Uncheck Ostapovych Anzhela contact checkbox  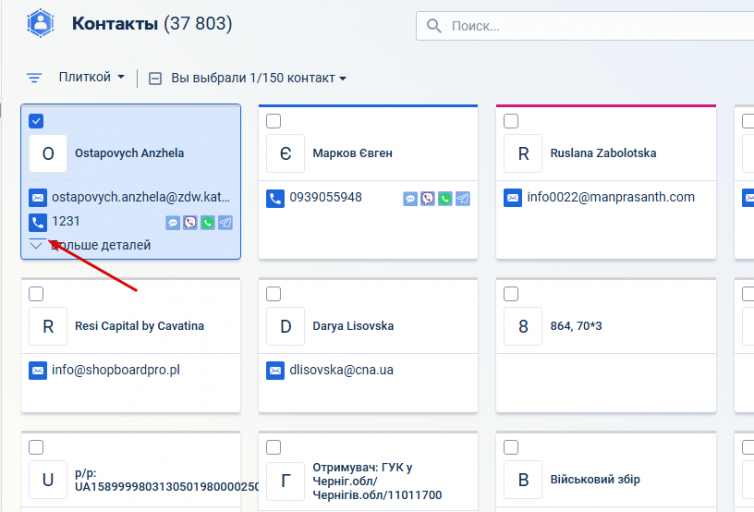(x=36, y=121)
